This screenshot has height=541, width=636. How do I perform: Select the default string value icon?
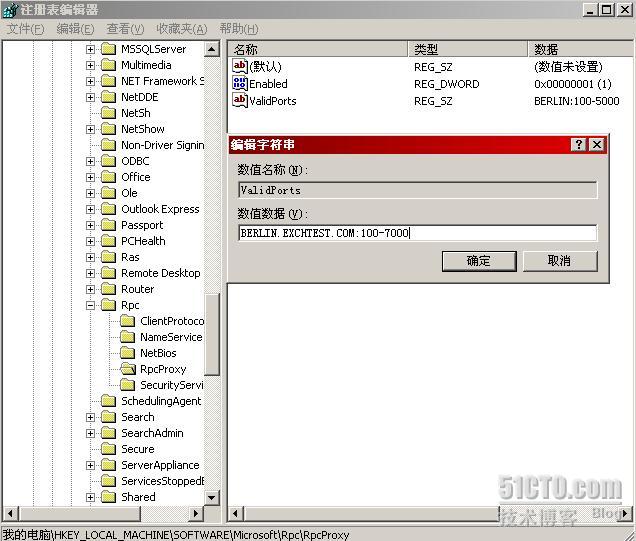click(x=240, y=66)
